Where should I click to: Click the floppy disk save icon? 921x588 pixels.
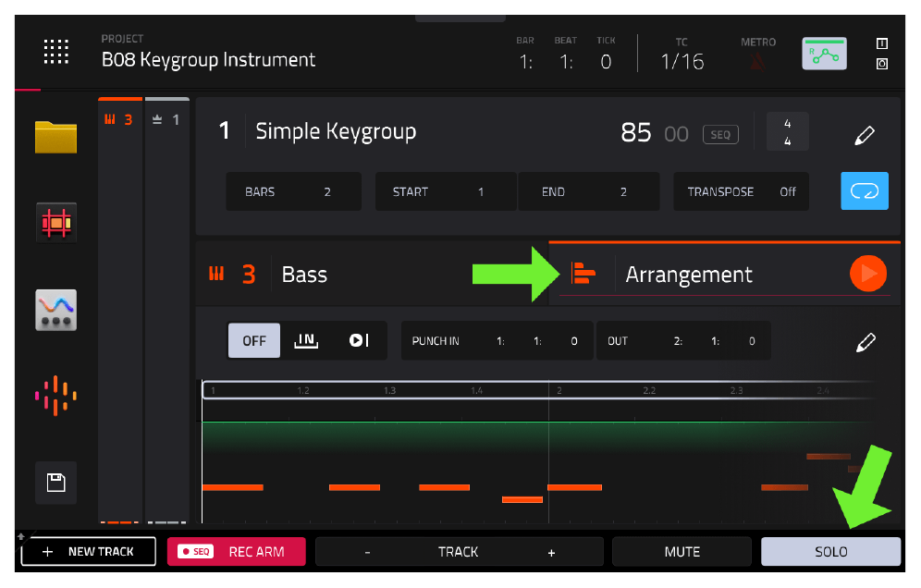point(55,483)
